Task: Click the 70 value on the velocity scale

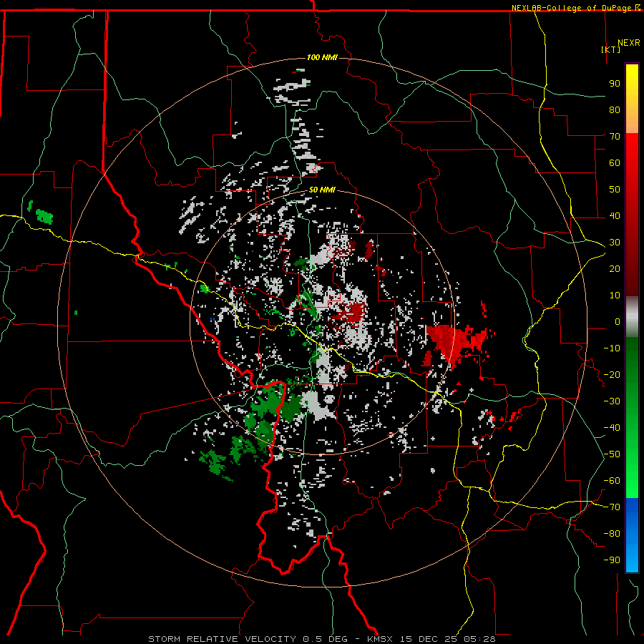Action: 615,137
